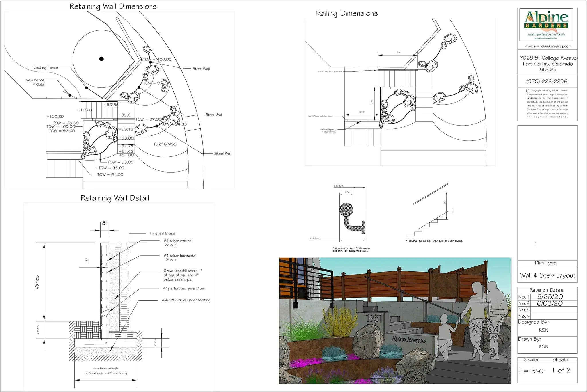Expand the Railing Dimensions section

[347, 13]
